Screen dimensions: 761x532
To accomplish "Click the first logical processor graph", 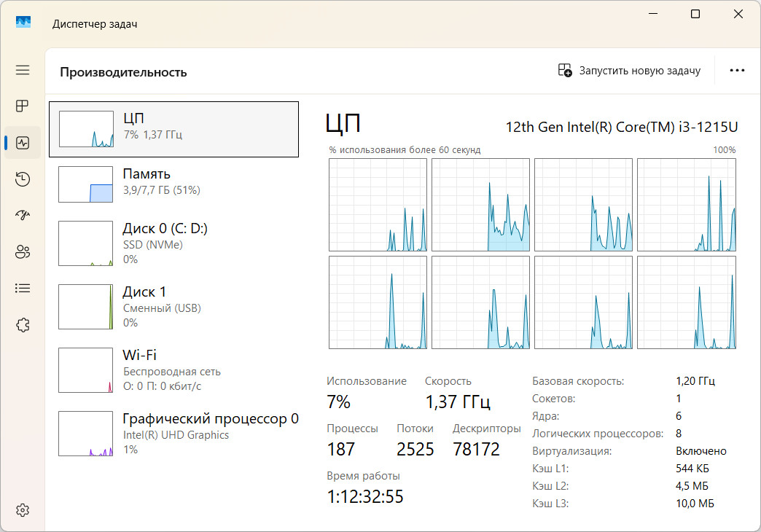I will click(378, 205).
